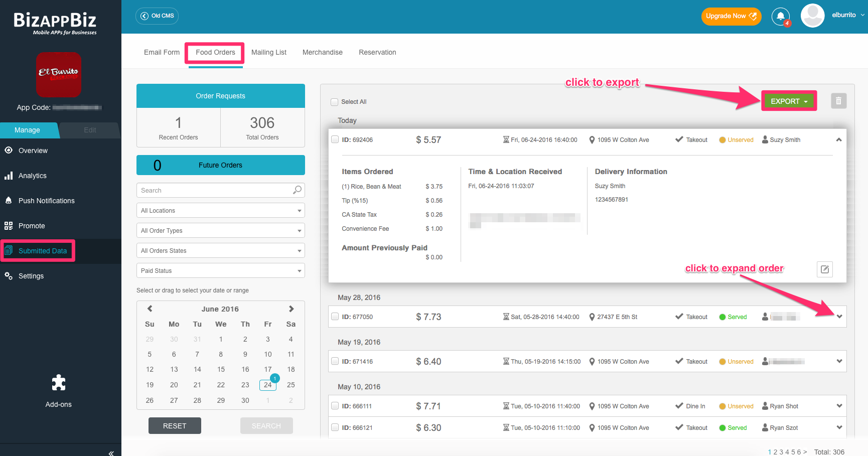Open Add-ons puzzle piece icon
Screen dimensions: 868x456
click(x=59, y=383)
